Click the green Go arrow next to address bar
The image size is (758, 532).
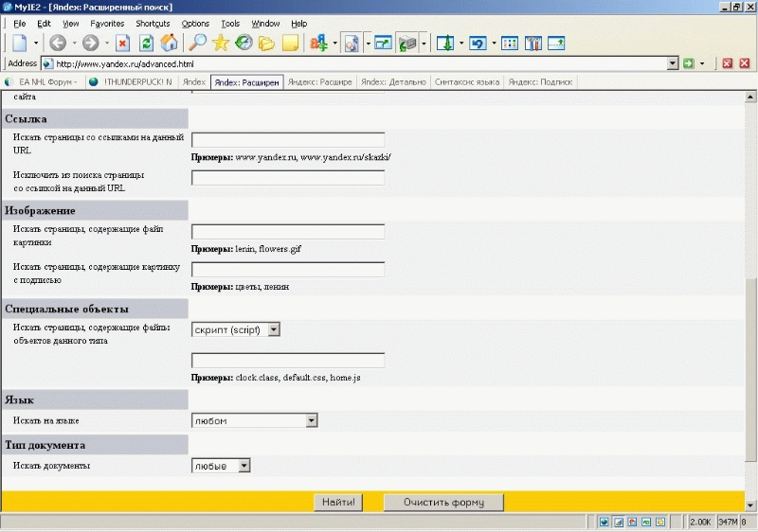[x=689, y=63]
